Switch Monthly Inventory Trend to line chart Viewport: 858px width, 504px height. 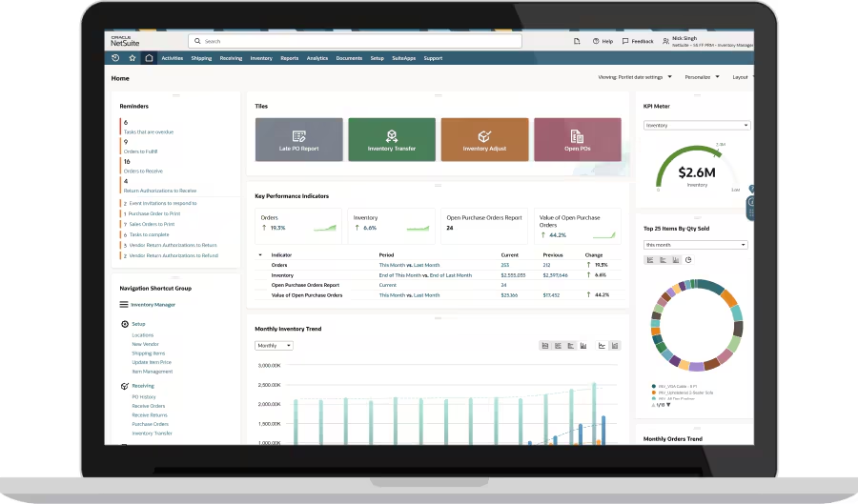coord(603,346)
